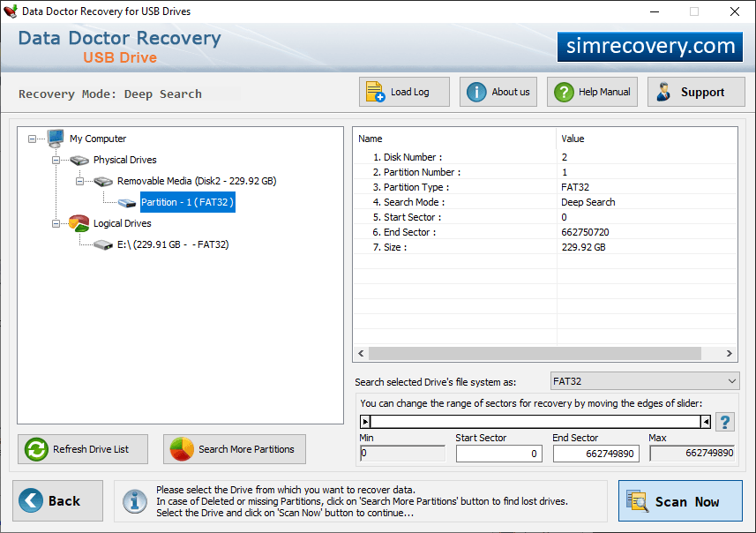Click the Support person icon

click(663, 92)
